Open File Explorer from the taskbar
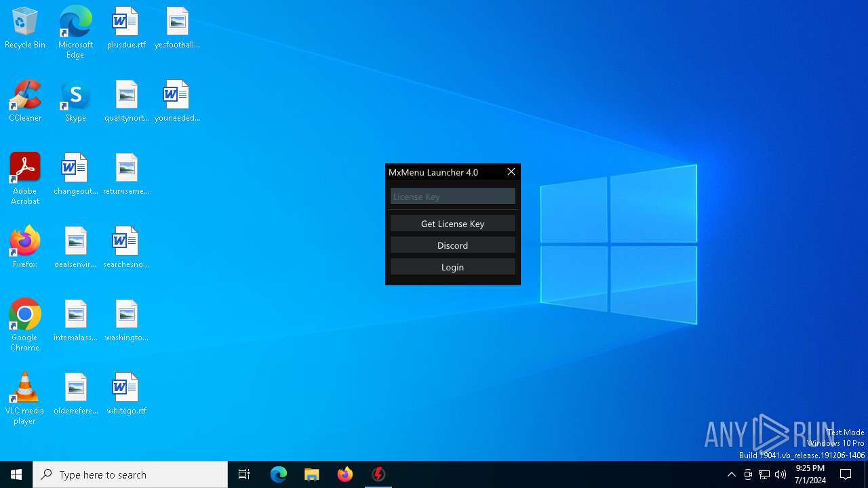 click(x=312, y=474)
